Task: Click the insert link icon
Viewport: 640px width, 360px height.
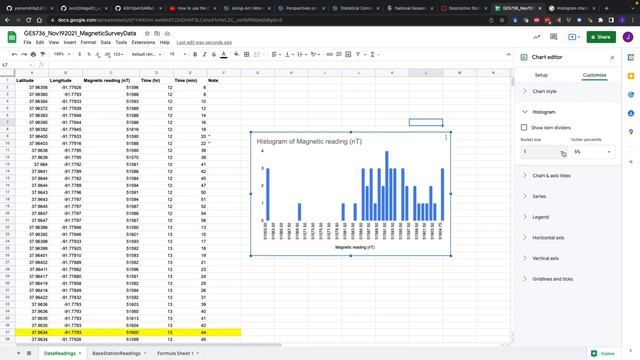Action: (329, 54)
